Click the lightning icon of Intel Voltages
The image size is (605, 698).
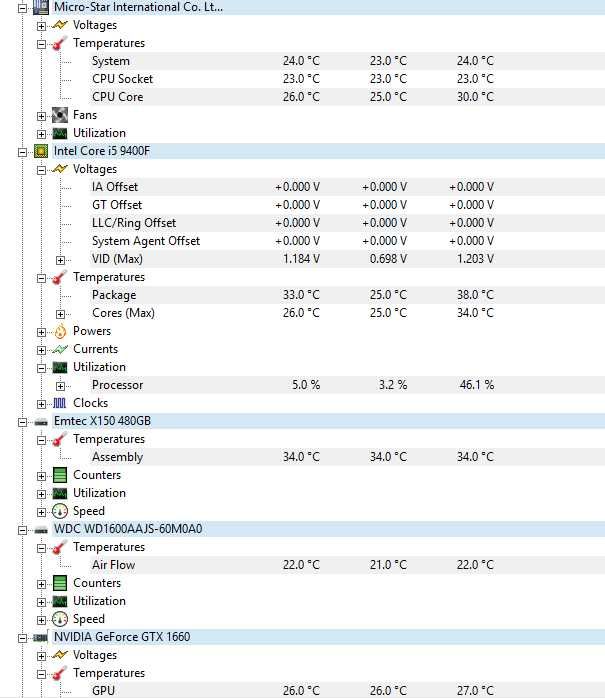(60, 169)
